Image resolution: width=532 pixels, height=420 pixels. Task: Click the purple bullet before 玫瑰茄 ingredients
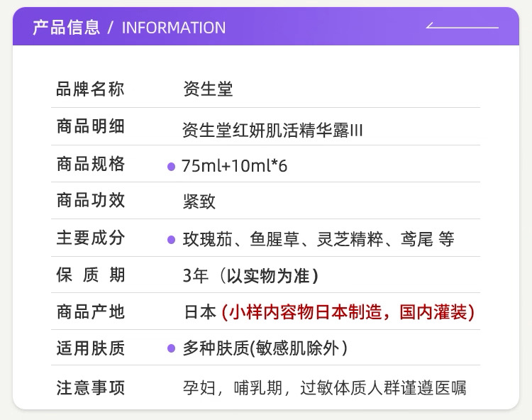[171, 241]
